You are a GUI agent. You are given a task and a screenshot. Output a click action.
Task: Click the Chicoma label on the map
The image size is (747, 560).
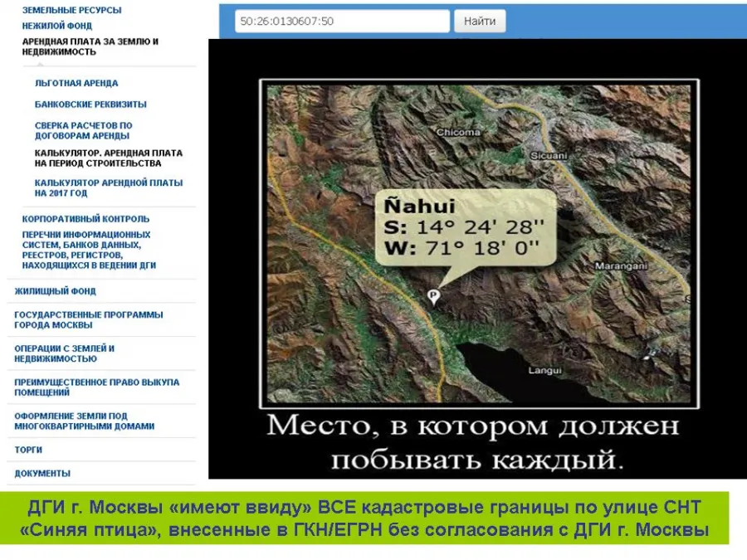(x=458, y=133)
